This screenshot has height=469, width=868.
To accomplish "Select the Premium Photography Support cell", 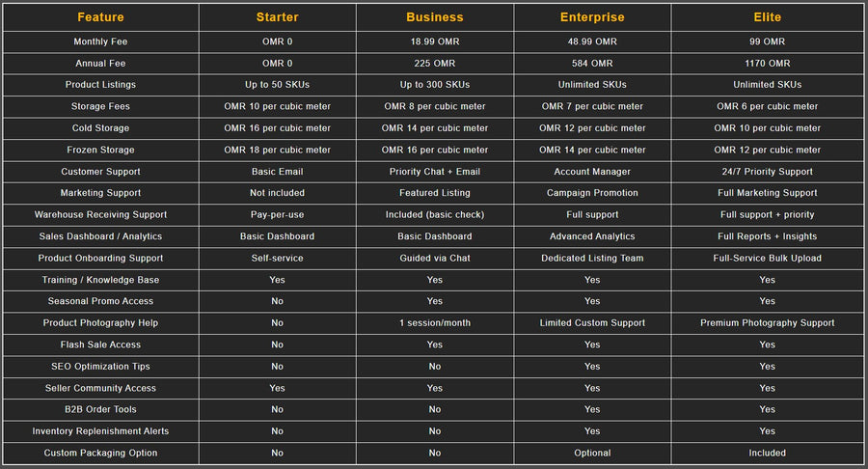I will coord(767,322).
